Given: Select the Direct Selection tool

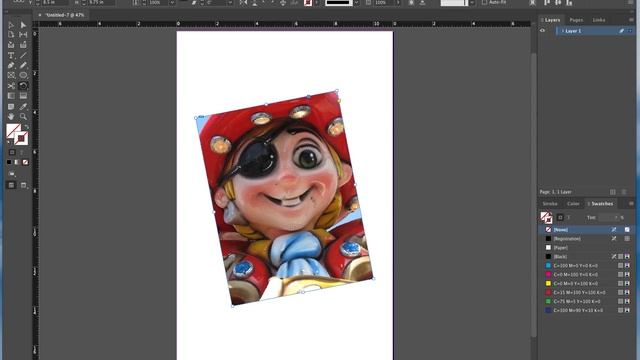Looking at the screenshot, I should pos(23,25).
